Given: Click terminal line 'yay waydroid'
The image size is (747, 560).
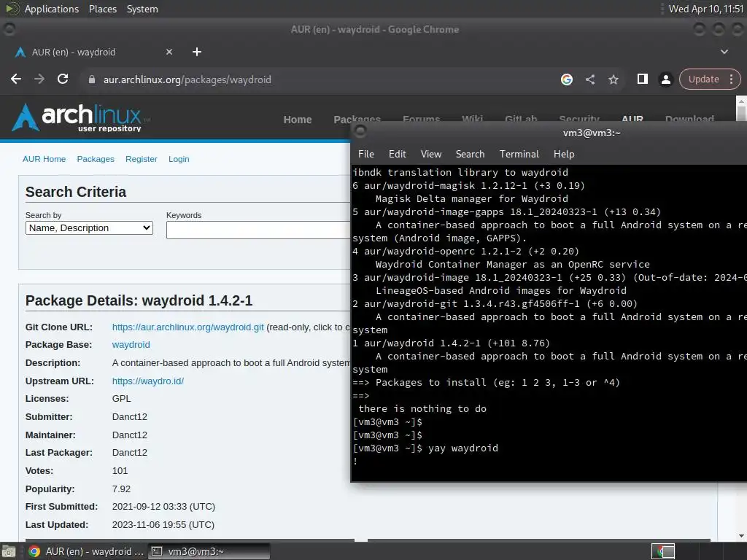Looking at the screenshot, I should (x=462, y=448).
